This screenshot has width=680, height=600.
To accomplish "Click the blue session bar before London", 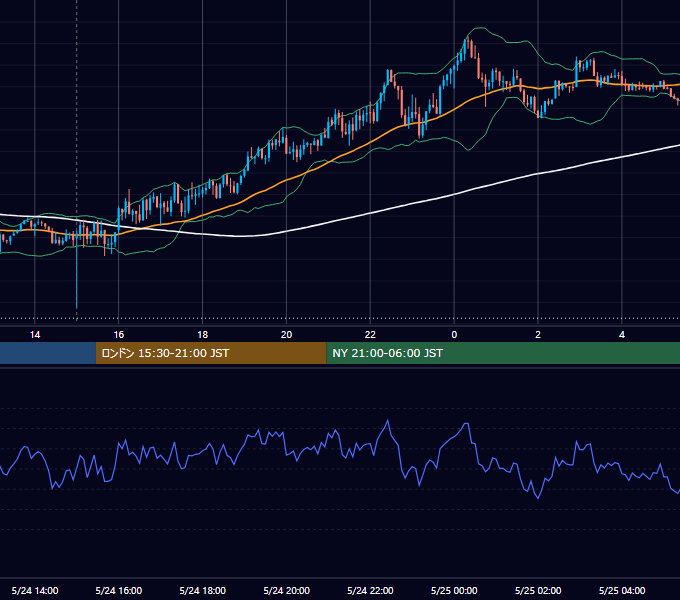I will point(48,353).
